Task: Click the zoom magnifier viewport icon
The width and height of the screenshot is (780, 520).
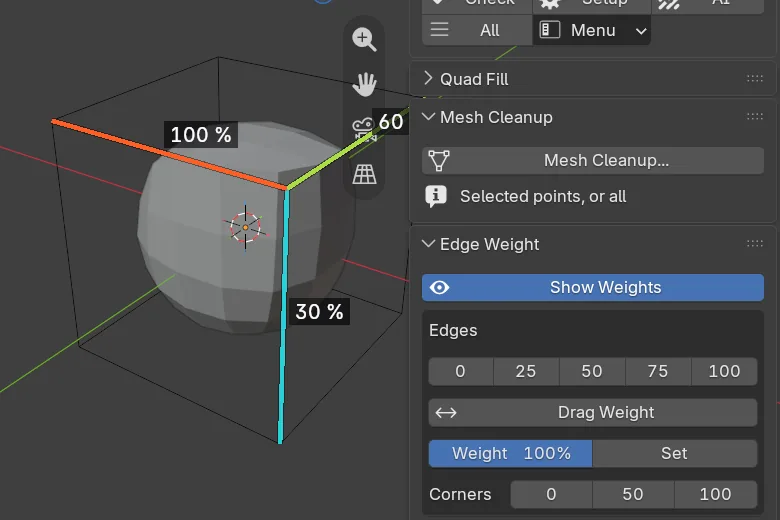Action: pyautogui.click(x=364, y=39)
